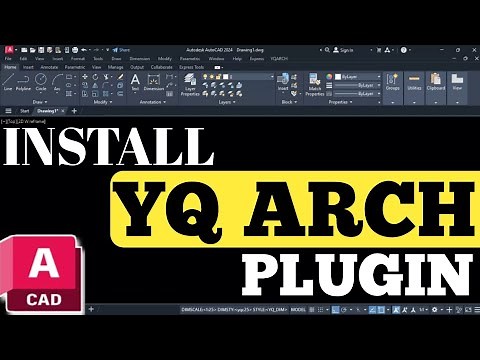Switch to the Express Tools ribbon tab

click(192, 67)
